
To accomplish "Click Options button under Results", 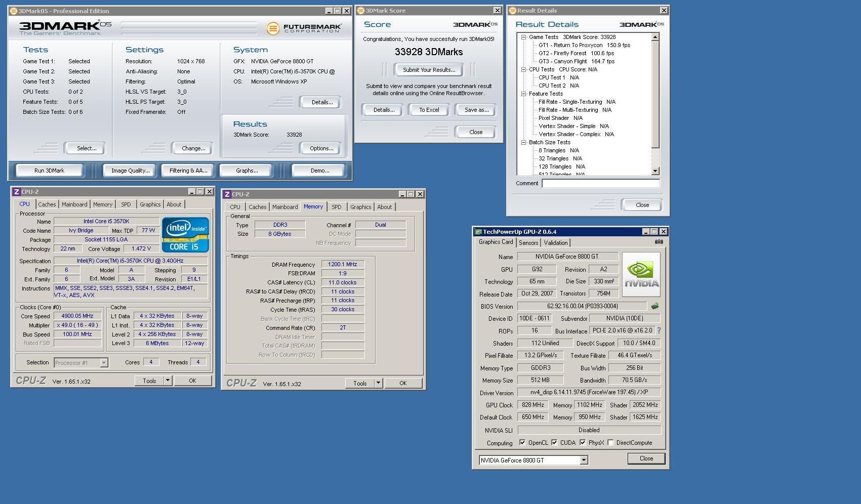I will (x=321, y=148).
